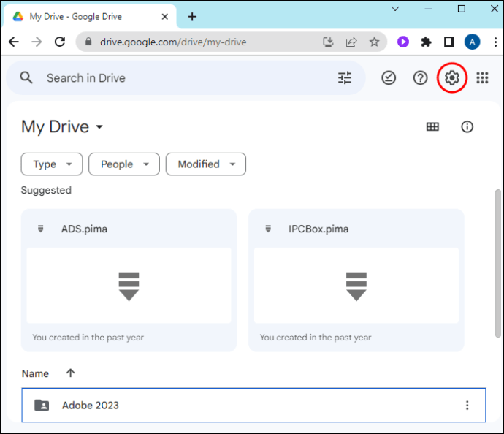This screenshot has height=434, width=504.
Task: Reverse the Name sort direction arrow
Action: [x=70, y=373]
